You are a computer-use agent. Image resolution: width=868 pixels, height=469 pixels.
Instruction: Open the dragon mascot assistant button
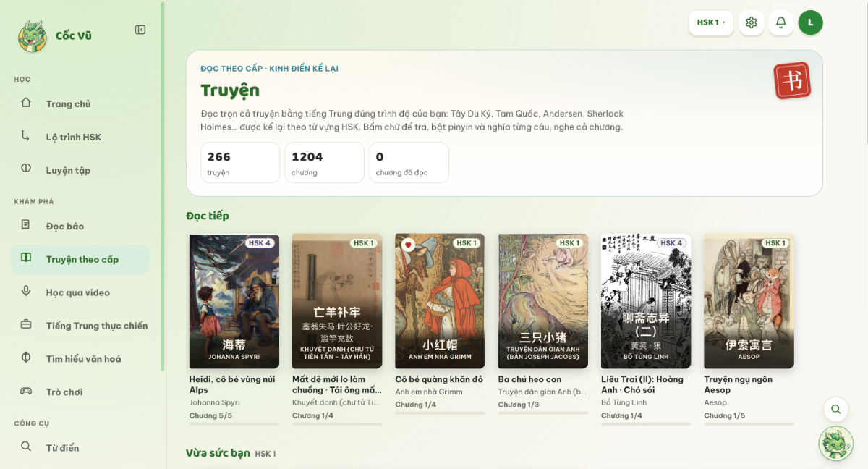click(x=836, y=443)
